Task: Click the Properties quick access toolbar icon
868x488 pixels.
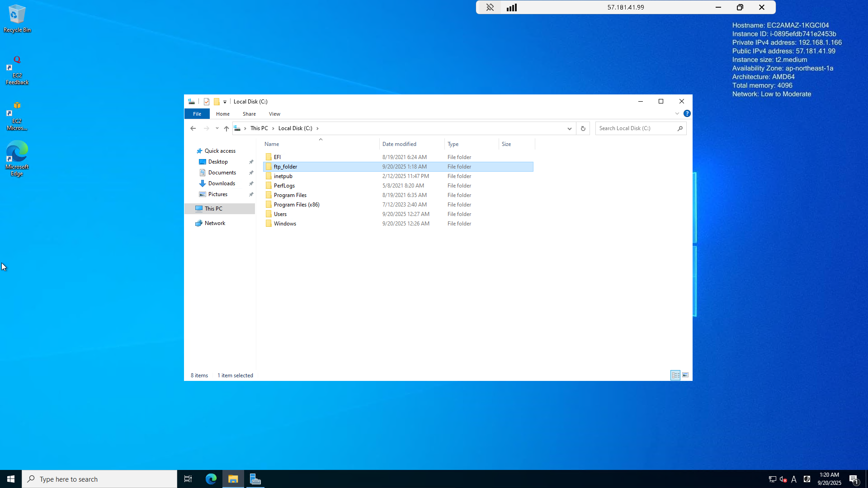Action: pyautogui.click(x=207, y=102)
